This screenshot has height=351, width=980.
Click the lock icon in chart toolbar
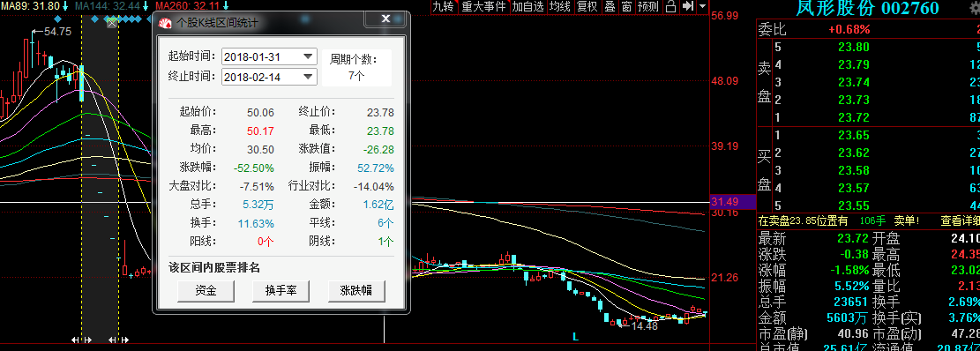[x=670, y=7]
